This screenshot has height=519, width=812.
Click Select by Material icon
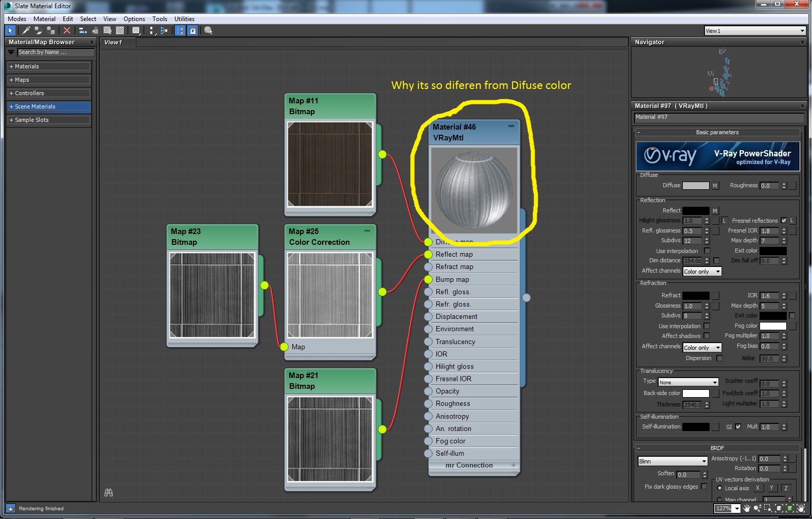click(x=208, y=31)
